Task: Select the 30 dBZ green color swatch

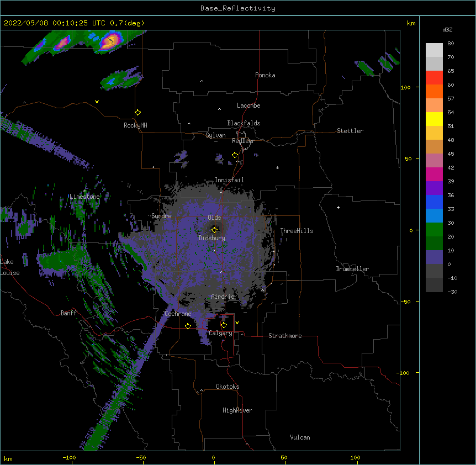Action: tap(434, 230)
